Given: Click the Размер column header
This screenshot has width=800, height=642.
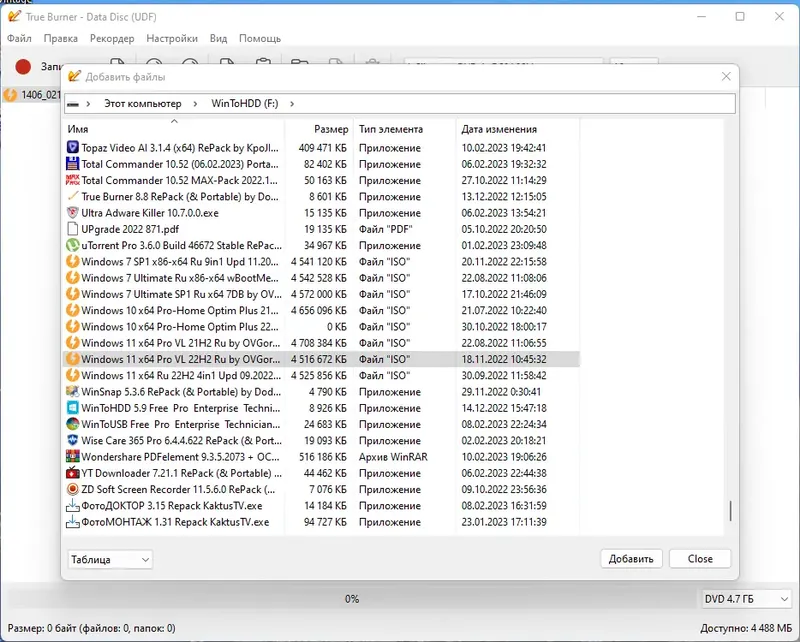Looking at the screenshot, I should click(319, 129).
